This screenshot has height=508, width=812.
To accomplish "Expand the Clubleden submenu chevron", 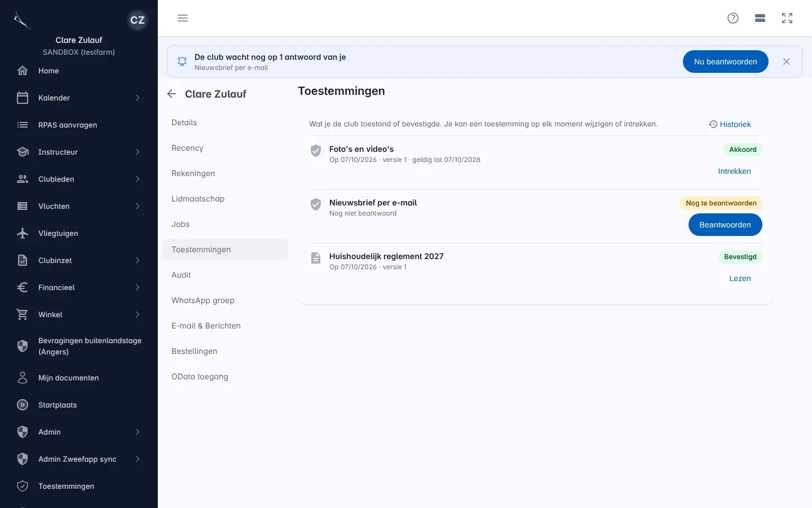I will point(138,179).
